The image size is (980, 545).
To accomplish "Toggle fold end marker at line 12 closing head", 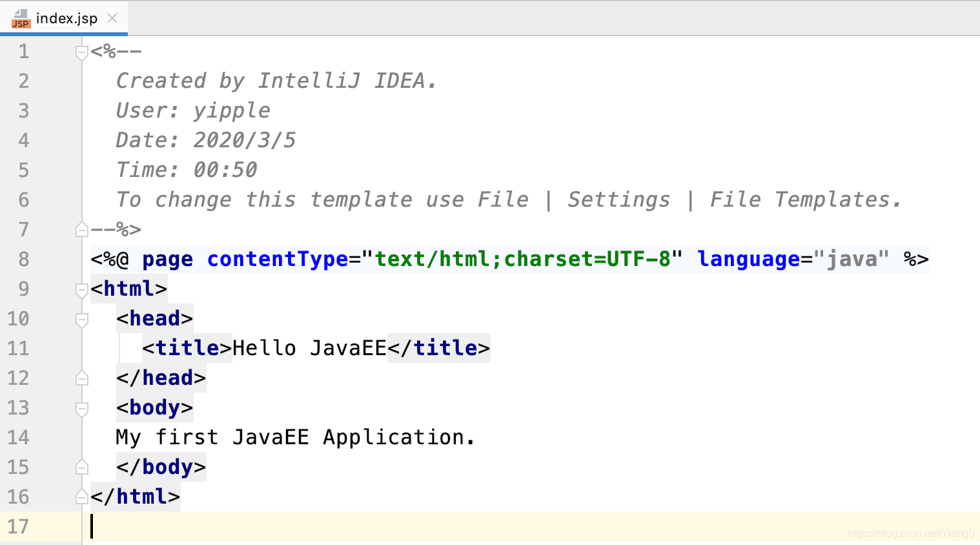I will point(81,378).
